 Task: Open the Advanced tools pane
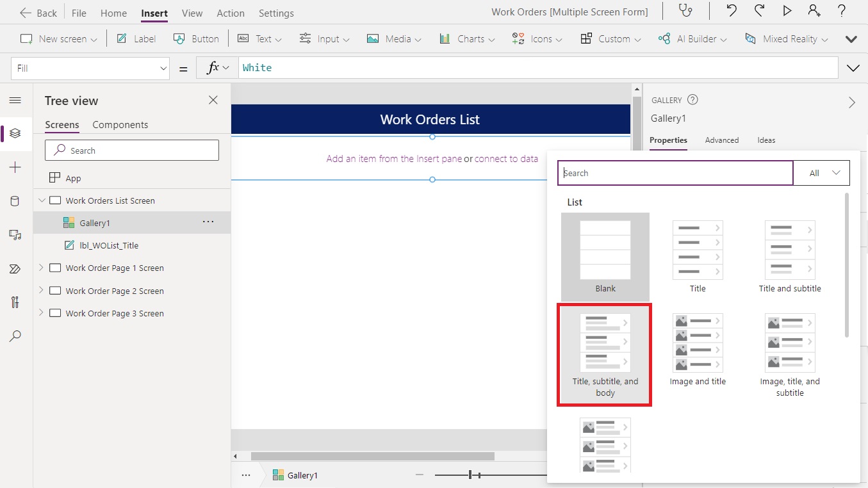pos(16,302)
